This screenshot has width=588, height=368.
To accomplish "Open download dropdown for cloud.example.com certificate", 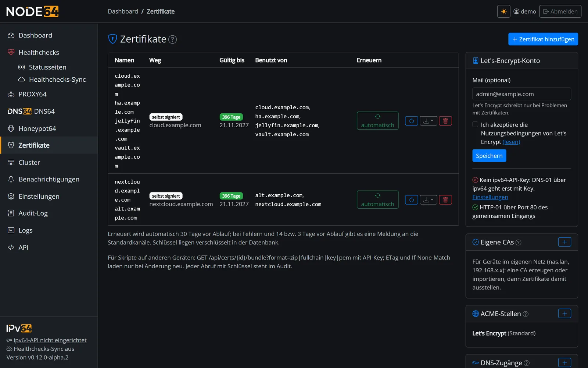I will [428, 121].
